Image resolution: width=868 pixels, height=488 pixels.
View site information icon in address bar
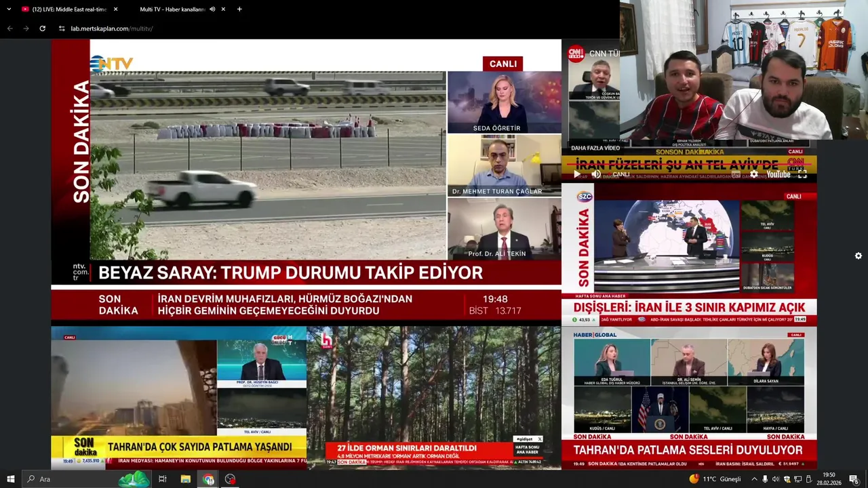[62, 28]
